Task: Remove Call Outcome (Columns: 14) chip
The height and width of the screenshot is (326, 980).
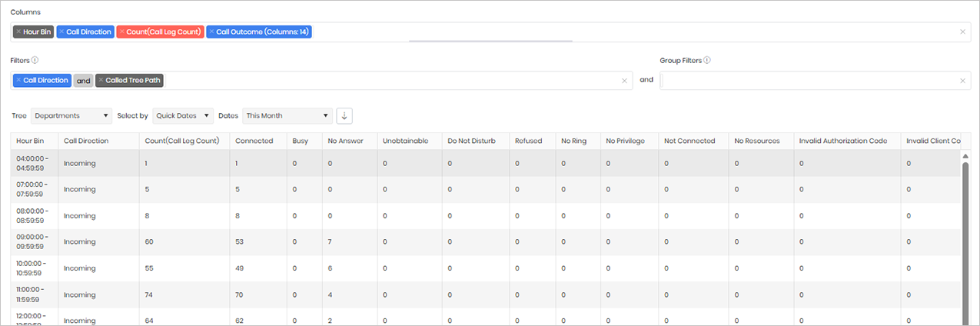Action: [x=211, y=32]
